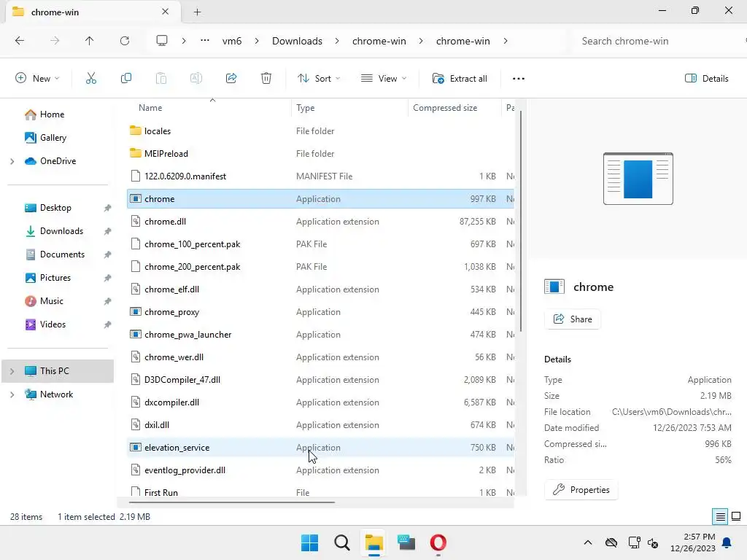Image resolution: width=747 pixels, height=560 pixels.
Task: Click the chrome application file icon
Action: point(136,198)
